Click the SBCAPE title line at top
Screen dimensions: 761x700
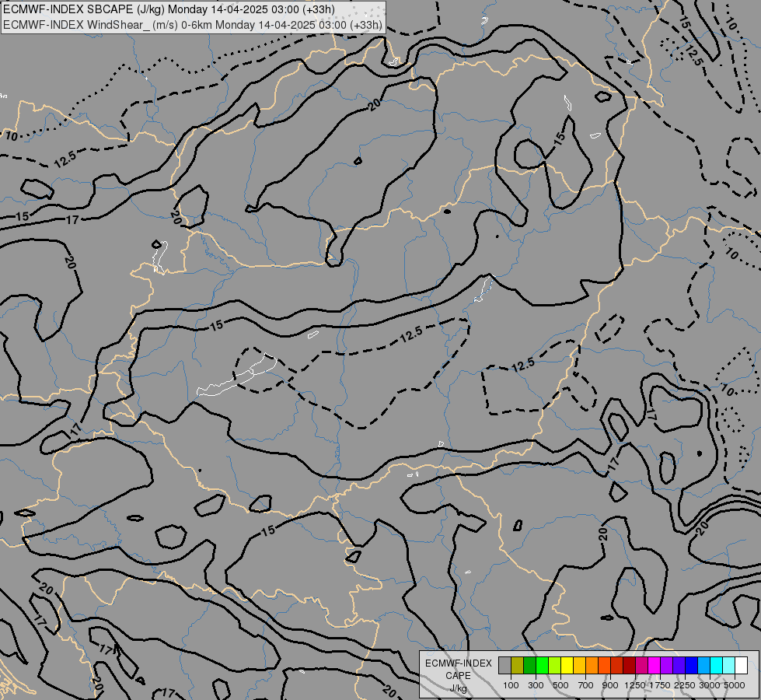click(169, 9)
